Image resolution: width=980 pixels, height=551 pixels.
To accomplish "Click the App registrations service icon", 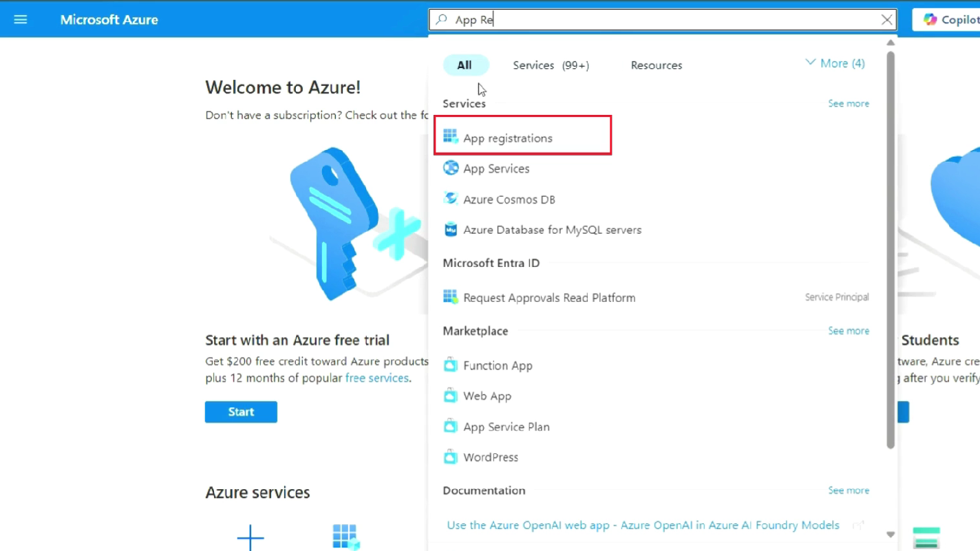I will pos(451,137).
